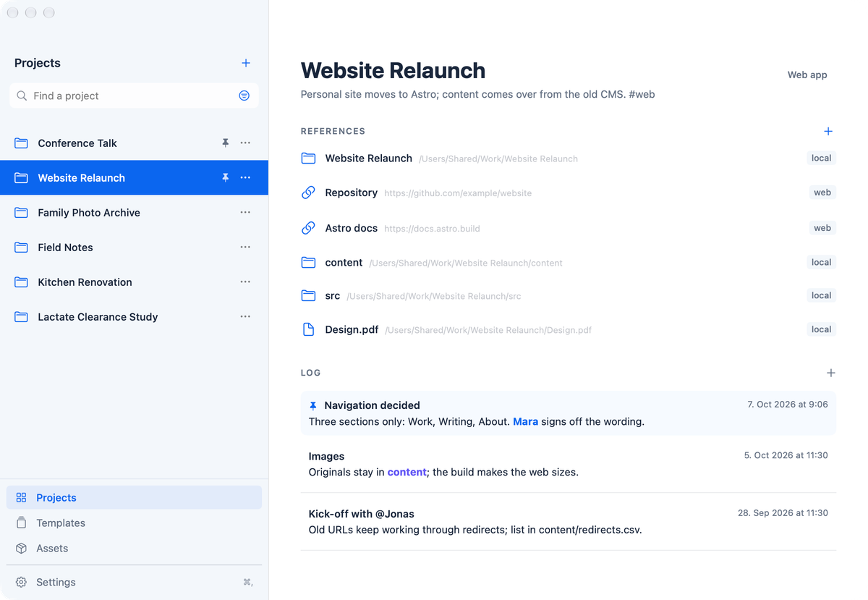Open the src folder reference
The image size is (868, 600).
tap(569, 295)
